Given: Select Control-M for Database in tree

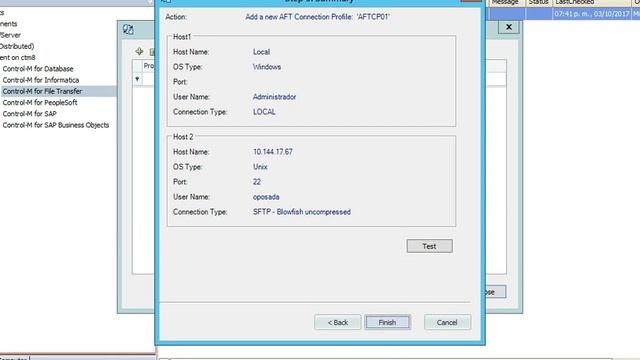Looking at the screenshot, I should (x=38, y=69).
